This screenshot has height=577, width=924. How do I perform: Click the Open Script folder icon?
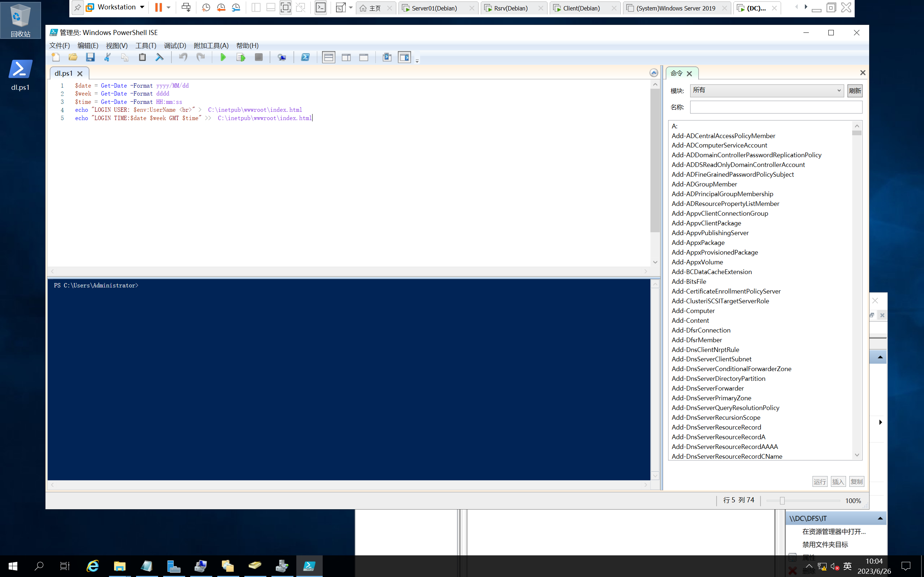[73, 57]
